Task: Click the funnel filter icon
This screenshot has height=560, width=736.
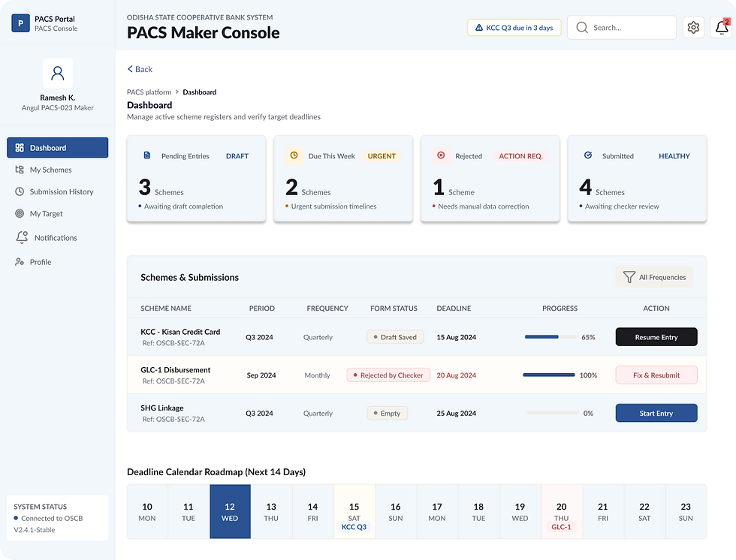Action: [x=629, y=277]
